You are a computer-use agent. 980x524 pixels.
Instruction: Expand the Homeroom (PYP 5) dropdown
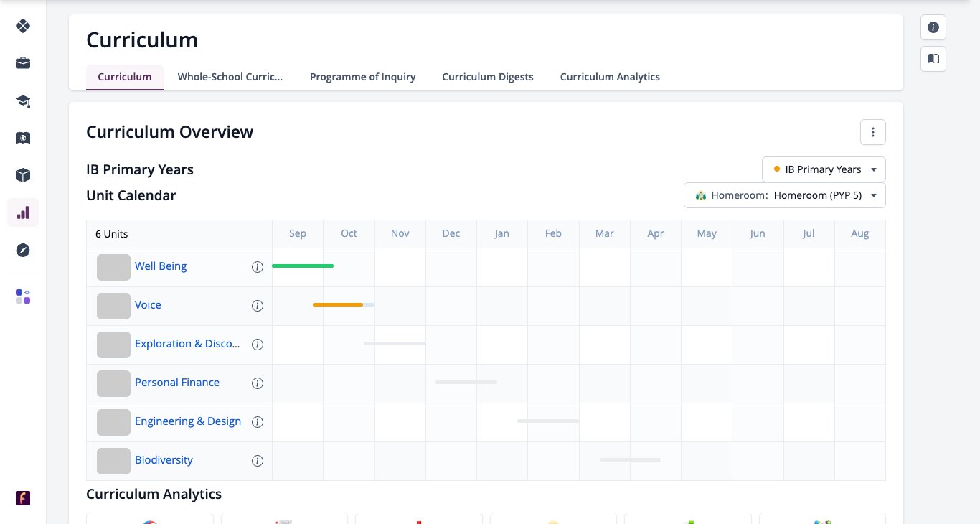point(785,195)
